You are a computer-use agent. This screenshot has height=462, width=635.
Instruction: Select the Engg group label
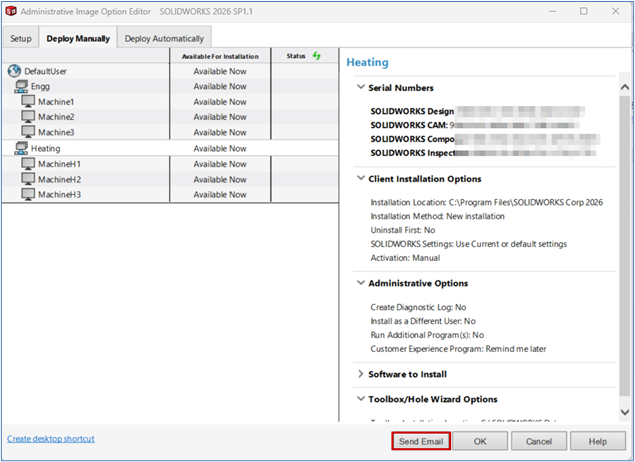click(x=40, y=86)
